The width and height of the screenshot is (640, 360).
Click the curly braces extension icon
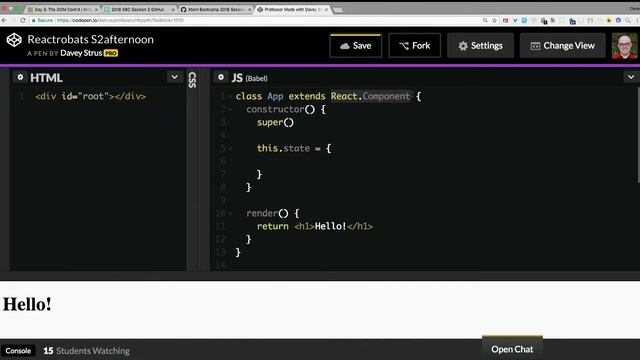tap(590, 20)
